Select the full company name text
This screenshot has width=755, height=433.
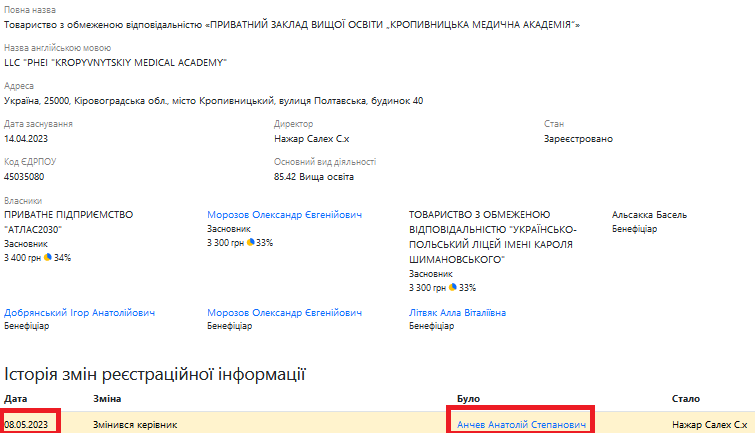click(292, 25)
